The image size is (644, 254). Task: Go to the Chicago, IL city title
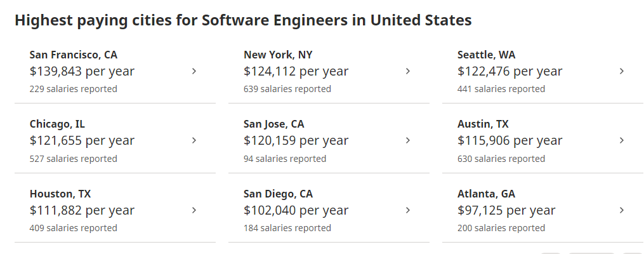tap(57, 124)
